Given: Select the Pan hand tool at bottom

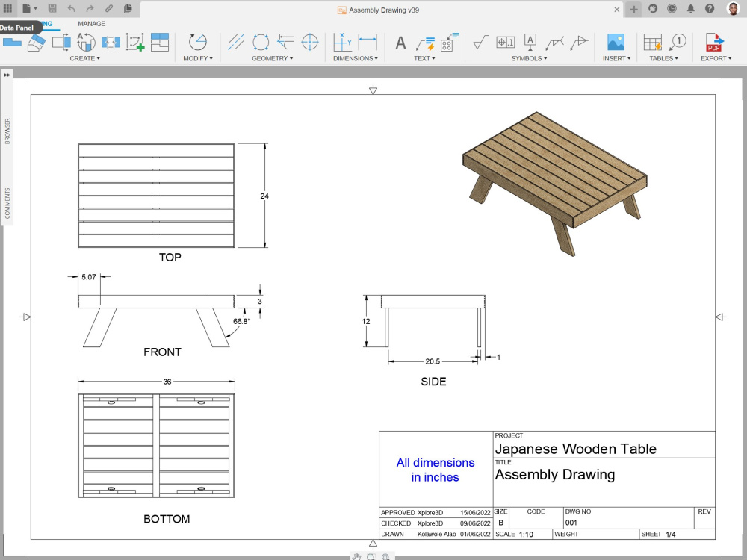Looking at the screenshot, I should coord(357,557).
